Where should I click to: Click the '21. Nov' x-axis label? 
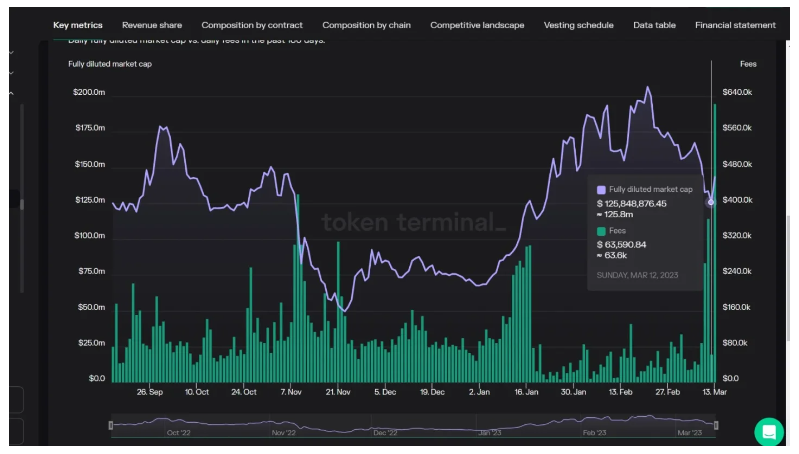point(338,392)
